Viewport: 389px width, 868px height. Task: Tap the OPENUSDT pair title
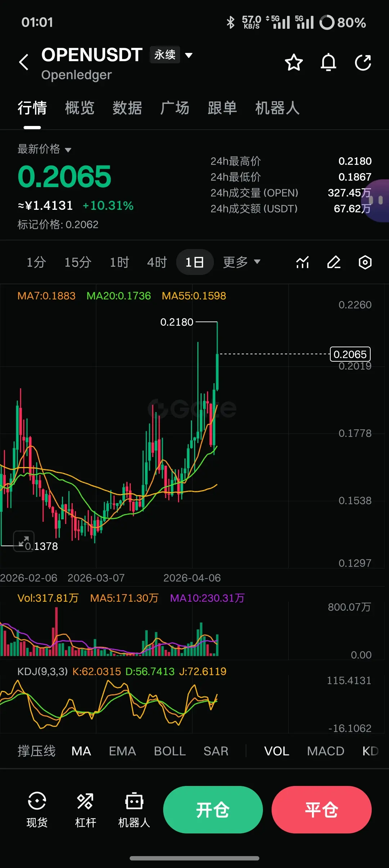coord(92,55)
